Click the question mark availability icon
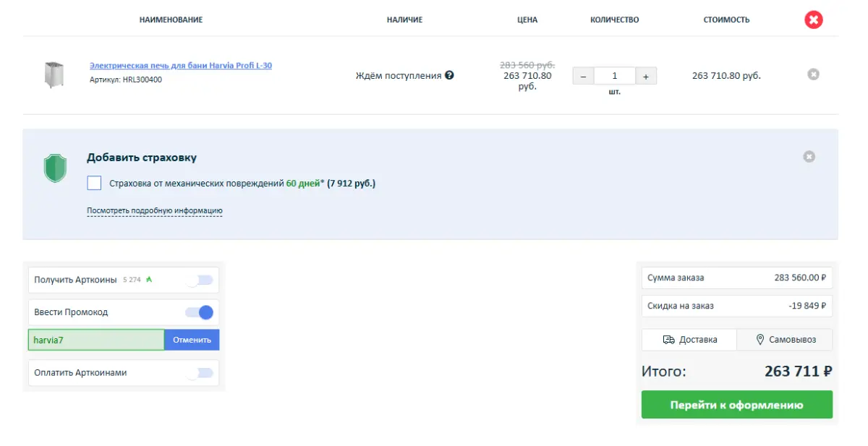Image resolution: width=868 pixels, height=446 pixels. [449, 75]
